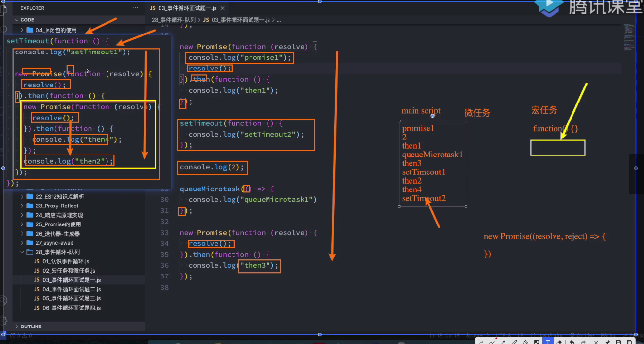The width and height of the screenshot is (644, 344).
Task: Collapse the 28_事件循环-队列 folder
Action: 57,252
